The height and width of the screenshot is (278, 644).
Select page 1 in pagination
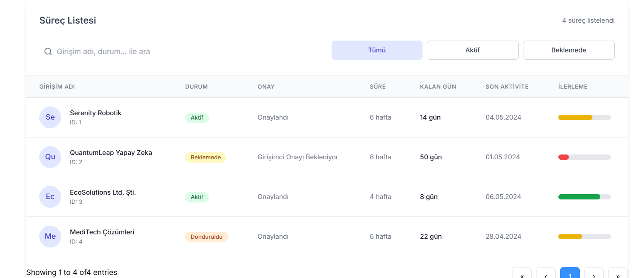[570, 274]
